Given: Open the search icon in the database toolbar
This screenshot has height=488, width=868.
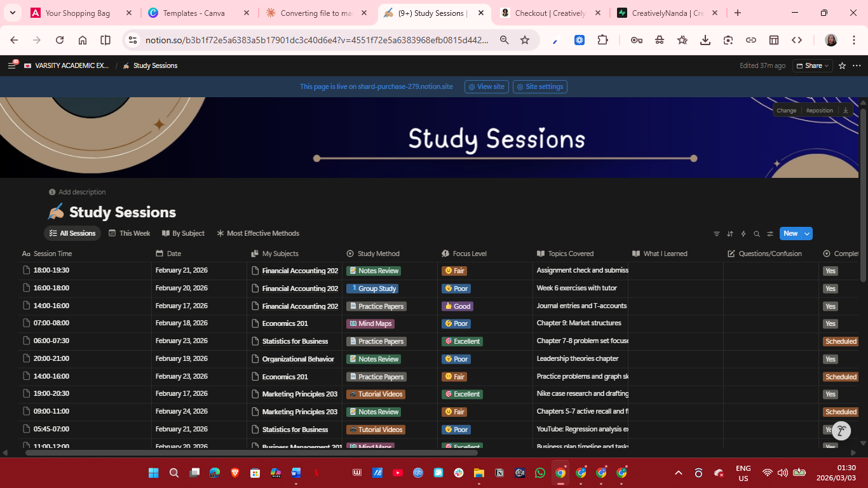Looking at the screenshot, I should (756, 234).
